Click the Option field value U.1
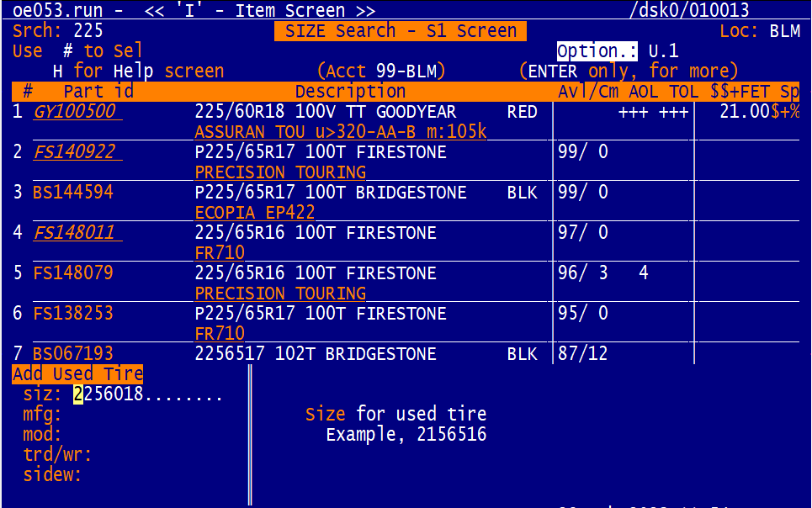812x508 pixels. pyautogui.click(x=663, y=51)
